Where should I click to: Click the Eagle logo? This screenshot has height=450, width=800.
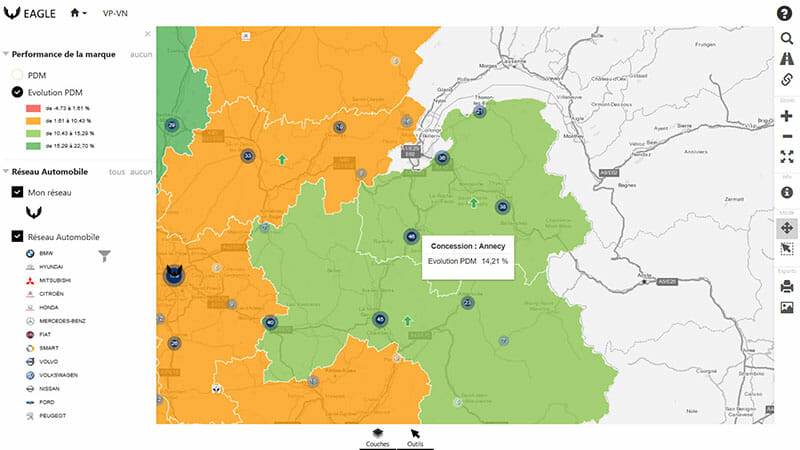(30, 13)
